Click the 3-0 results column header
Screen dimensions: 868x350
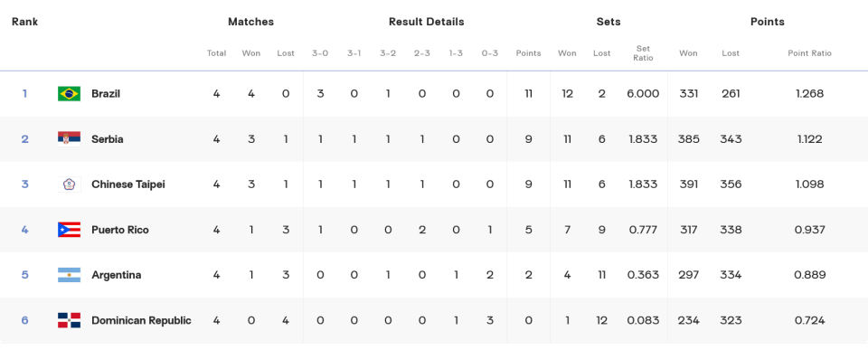click(x=320, y=53)
